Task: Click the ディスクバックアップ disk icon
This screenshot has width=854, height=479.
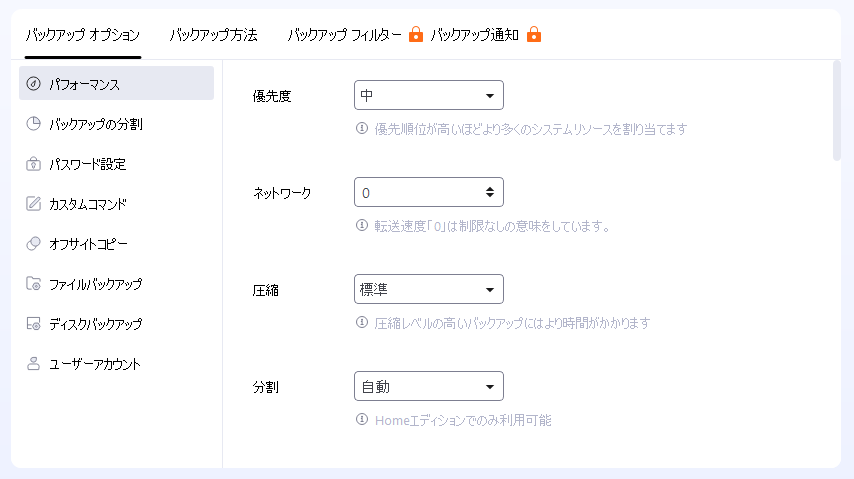Action: pyautogui.click(x=33, y=324)
